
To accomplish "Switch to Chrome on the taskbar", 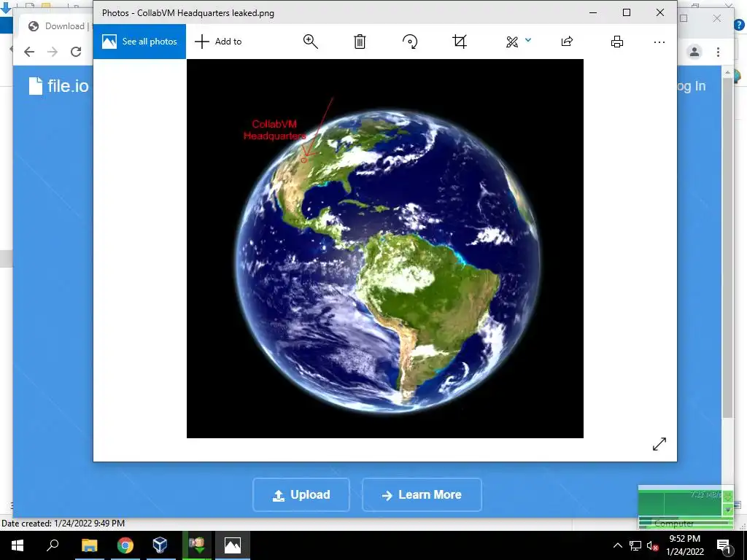I will click(x=125, y=545).
